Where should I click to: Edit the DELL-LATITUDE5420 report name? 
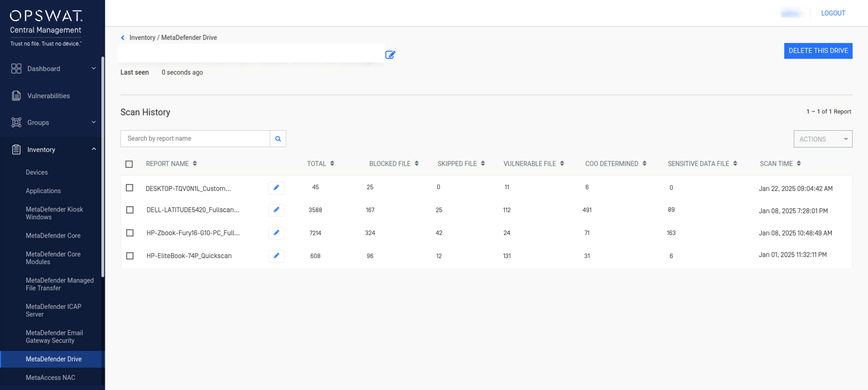276,210
